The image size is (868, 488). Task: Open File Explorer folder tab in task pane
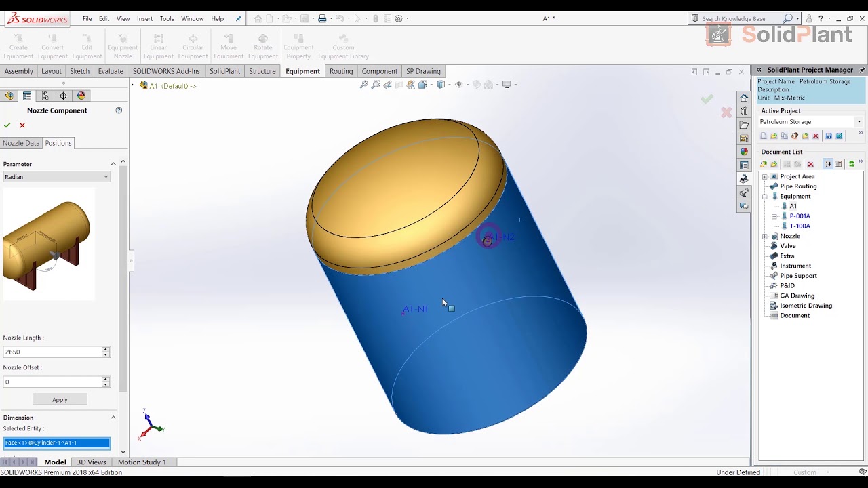pyautogui.click(x=744, y=125)
